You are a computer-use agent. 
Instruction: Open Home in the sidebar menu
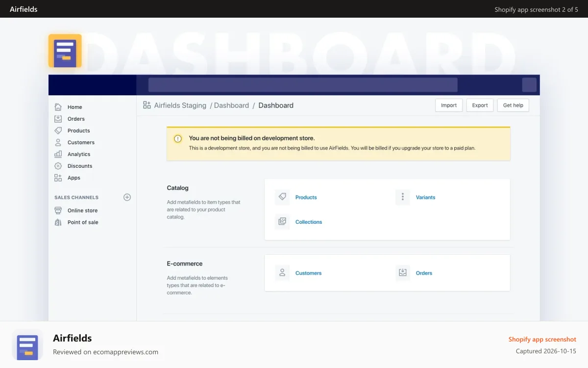tap(75, 107)
